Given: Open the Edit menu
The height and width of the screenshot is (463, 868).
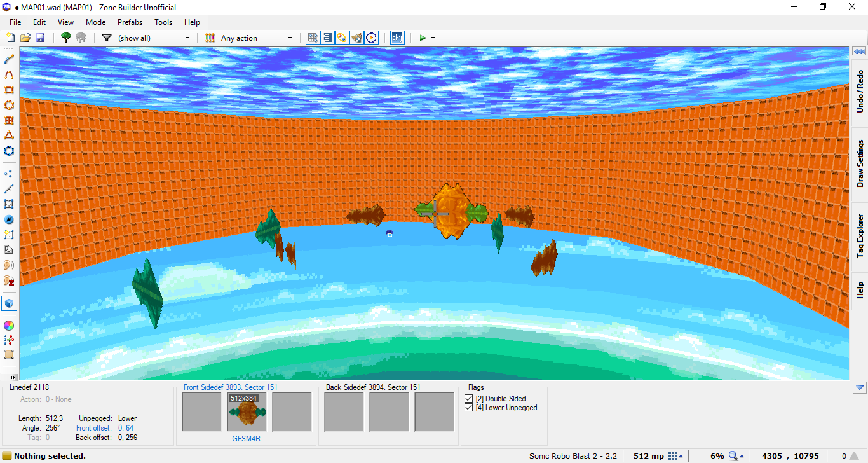Looking at the screenshot, I should coord(39,22).
